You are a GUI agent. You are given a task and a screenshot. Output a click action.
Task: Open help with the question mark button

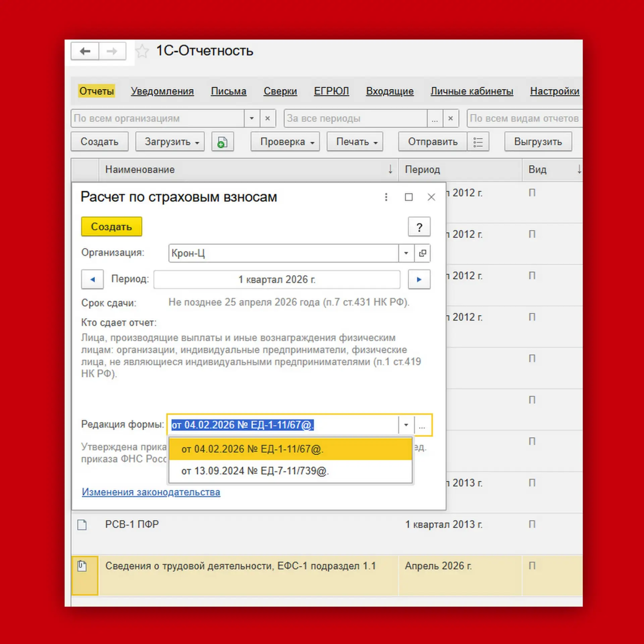coord(419,227)
